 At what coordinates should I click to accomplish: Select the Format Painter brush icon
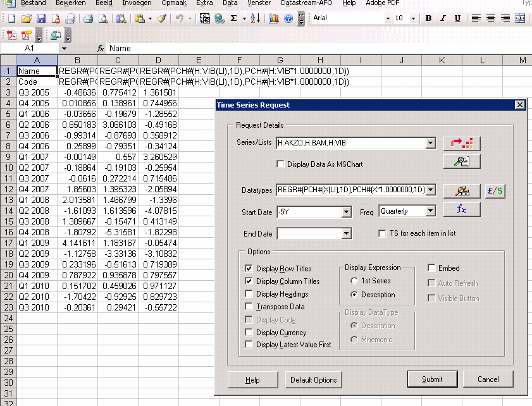point(161,18)
